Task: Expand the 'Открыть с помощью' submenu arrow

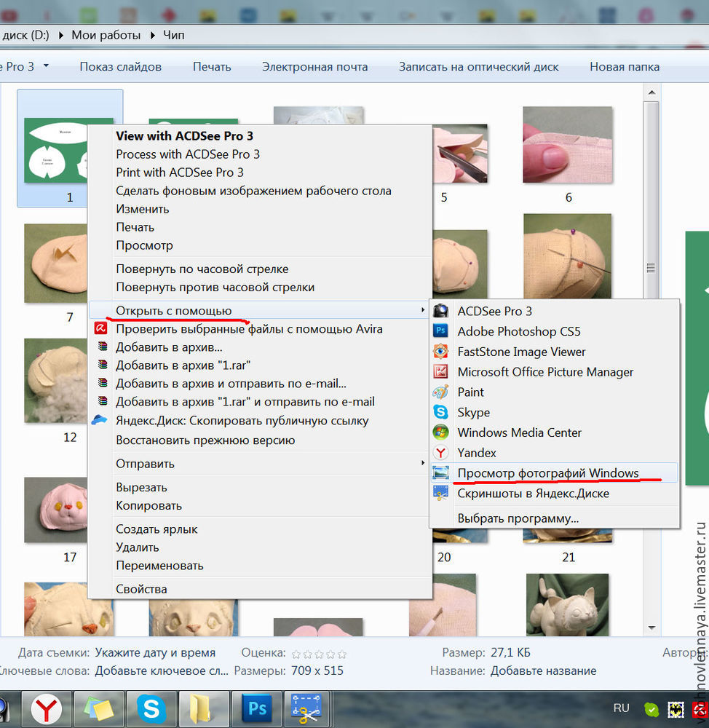Action: pyautogui.click(x=423, y=311)
